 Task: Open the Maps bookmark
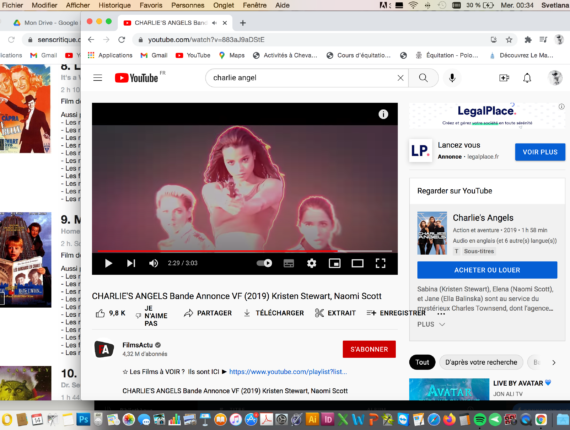(x=232, y=55)
